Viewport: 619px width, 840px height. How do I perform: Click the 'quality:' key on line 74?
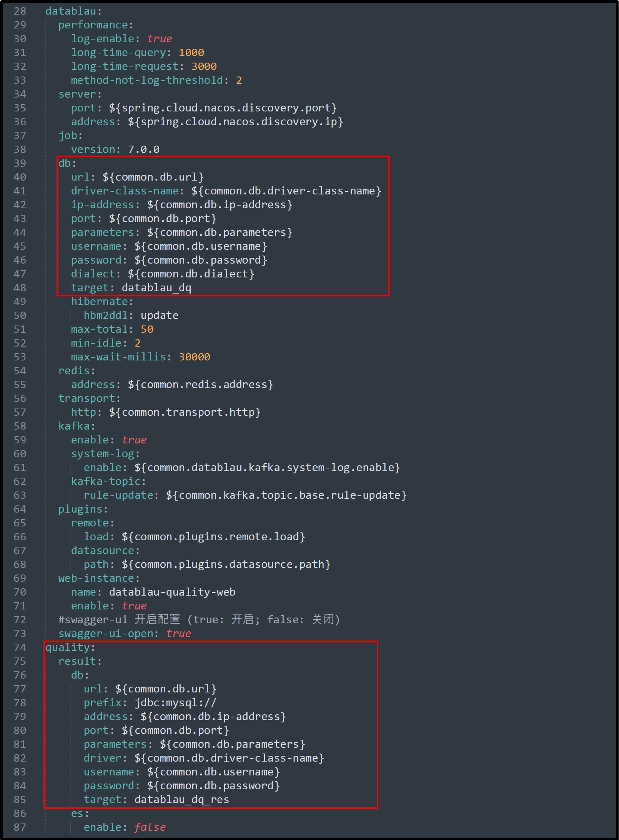[70, 647]
